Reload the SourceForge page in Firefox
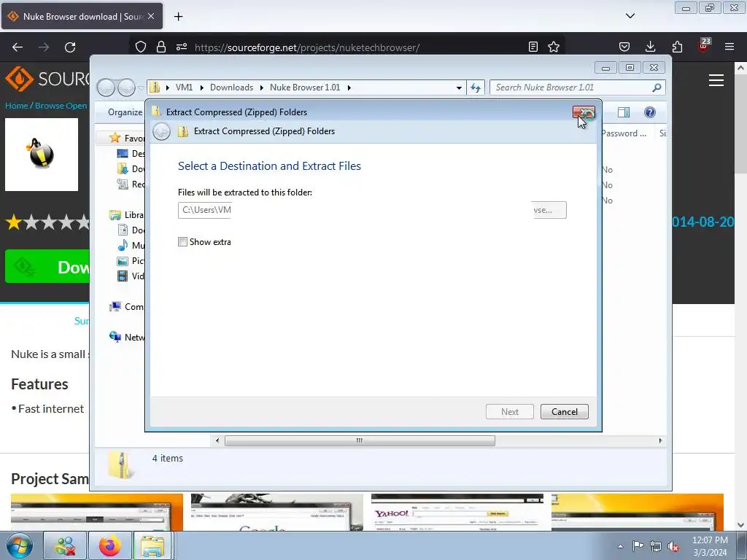747x560 pixels. click(x=70, y=47)
